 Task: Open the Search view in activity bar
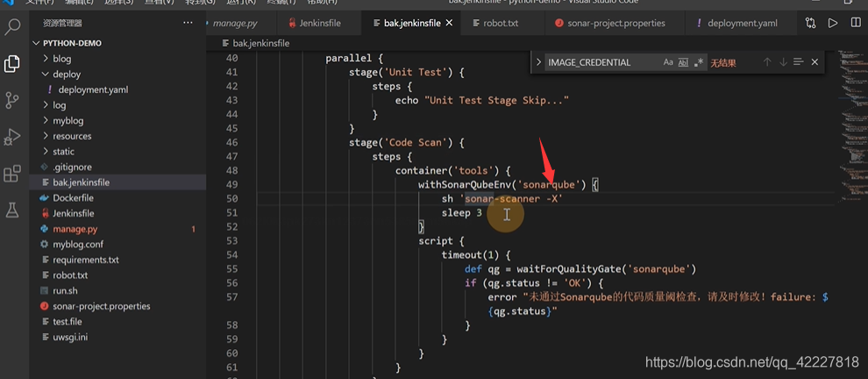pos(12,26)
